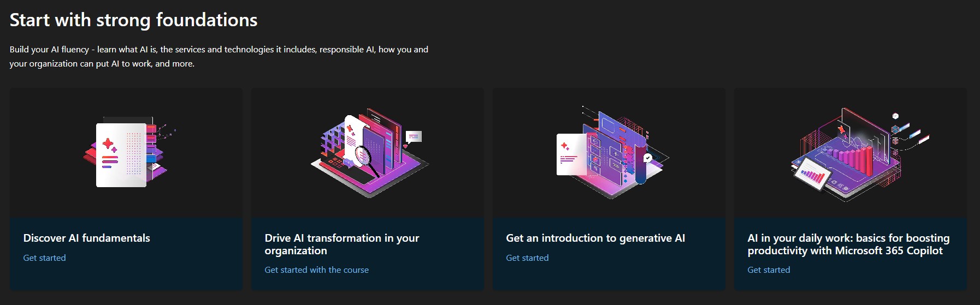Click the Discover AI fundamentals card illustration
980x305 pixels.
tap(126, 152)
